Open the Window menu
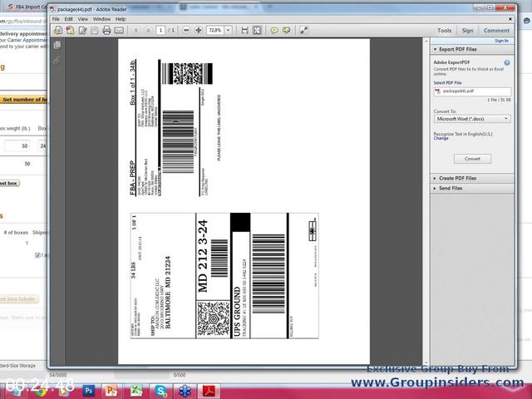Image resolution: width=532 pixels, height=399 pixels. click(x=101, y=19)
